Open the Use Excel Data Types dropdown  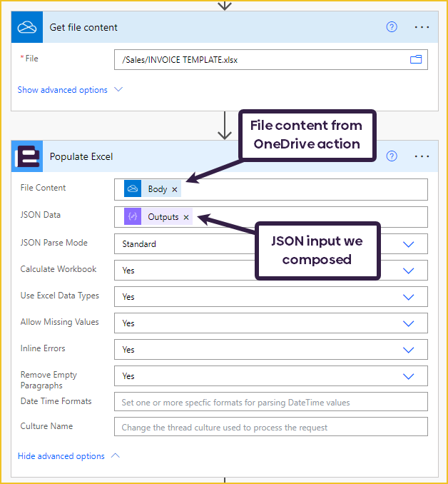tap(409, 297)
